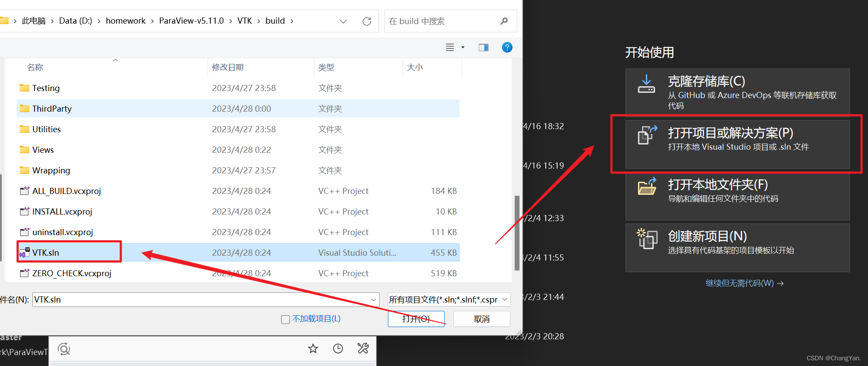The image size is (868, 366).
Task: Click the 继续但无需代码(W) link
Action: coord(744,283)
